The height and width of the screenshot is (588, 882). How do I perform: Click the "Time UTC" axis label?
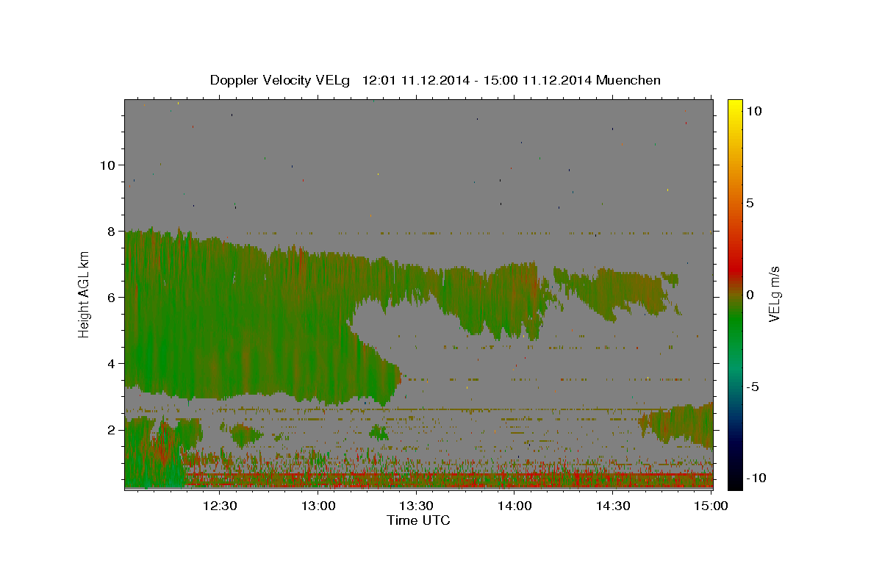(418, 520)
